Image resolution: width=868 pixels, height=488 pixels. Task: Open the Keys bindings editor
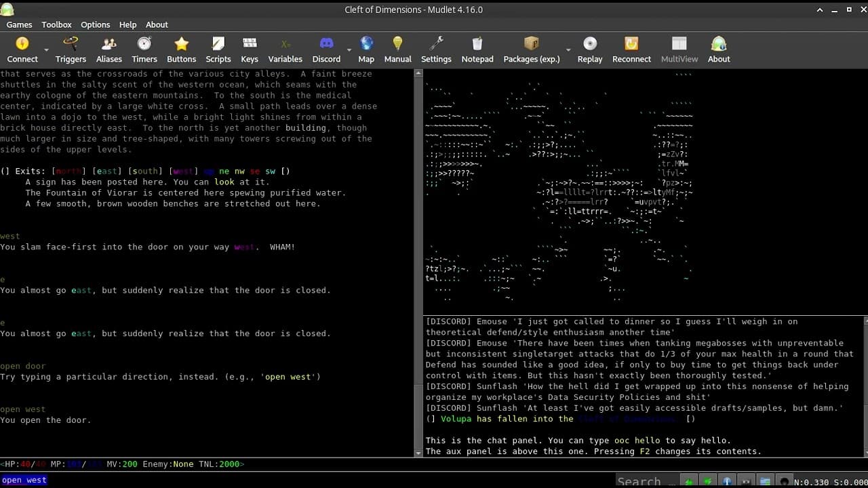pos(250,50)
